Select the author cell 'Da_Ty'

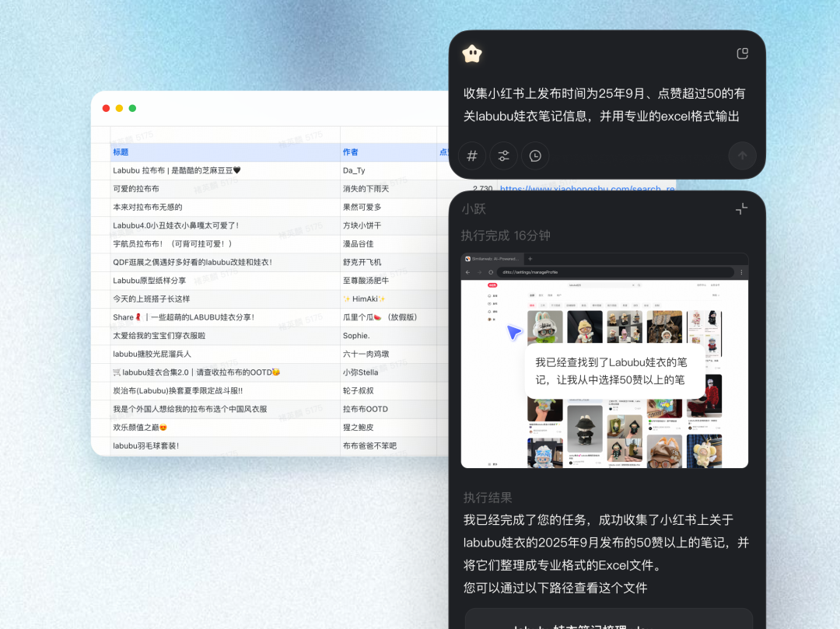click(388, 170)
